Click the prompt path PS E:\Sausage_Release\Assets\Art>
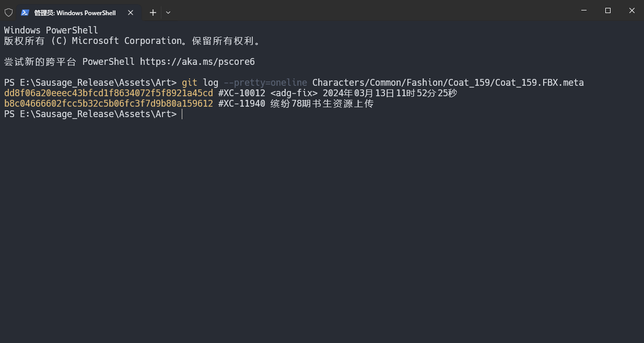Image resolution: width=644 pixels, height=343 pixels. click(x=89, y=114)
